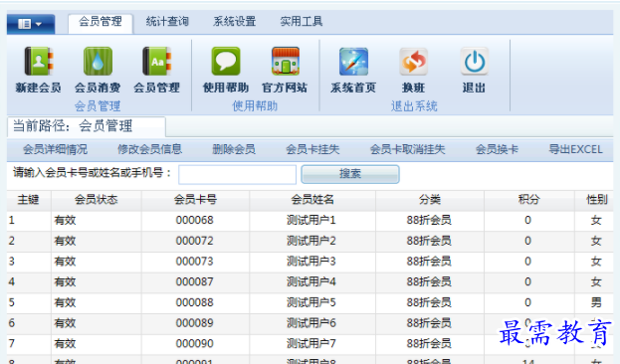Switch to the 会员管理 ribbon tab
The height and width of the screenshot is (364, 620).
(x=101, y=22)
